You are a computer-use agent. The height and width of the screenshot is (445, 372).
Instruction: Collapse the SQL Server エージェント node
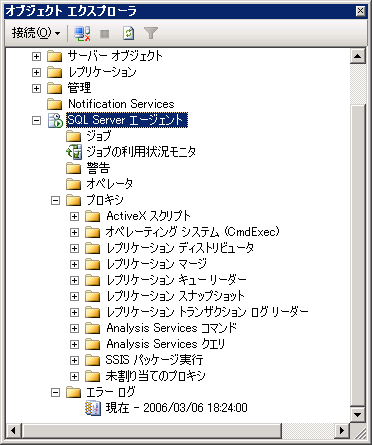coord(36,120)
